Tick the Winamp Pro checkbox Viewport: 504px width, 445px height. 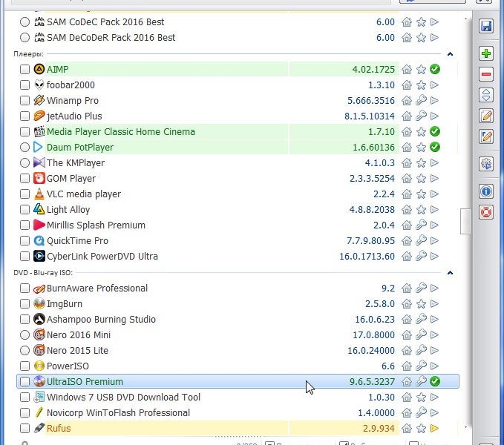pos(24,100)
